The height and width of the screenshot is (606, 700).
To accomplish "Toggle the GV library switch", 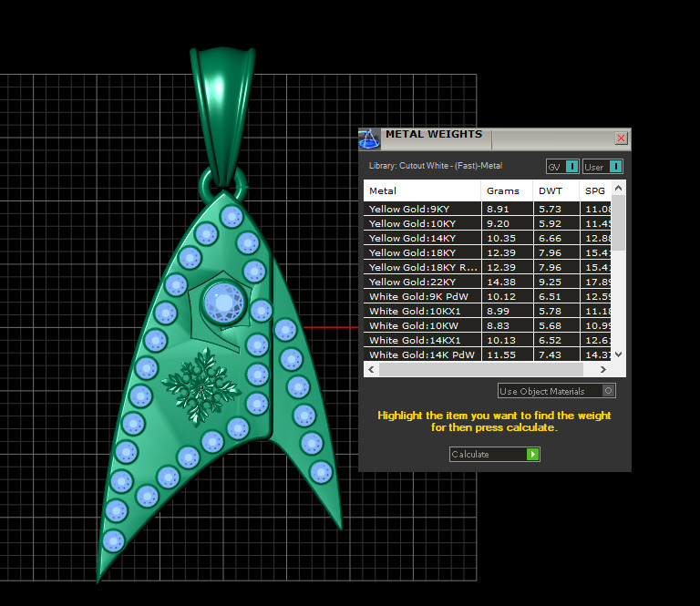I will point(562,167).
